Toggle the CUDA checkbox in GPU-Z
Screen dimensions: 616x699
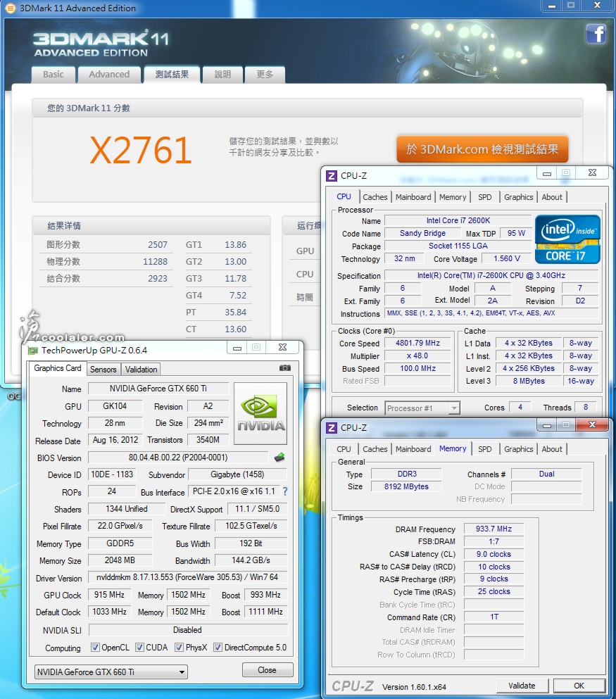pos(139,648)
